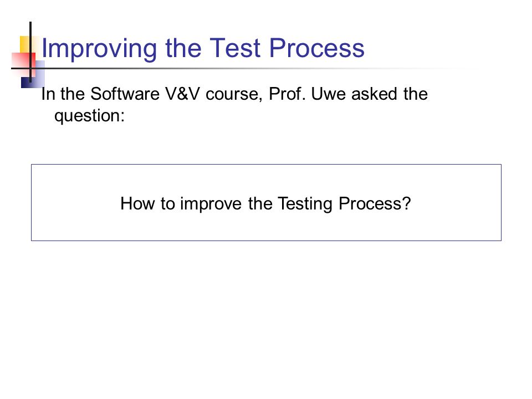Click the name Uwe in the body text
Image resolution: width=532 pixels, height=399 pixels.
click(329, 94)
